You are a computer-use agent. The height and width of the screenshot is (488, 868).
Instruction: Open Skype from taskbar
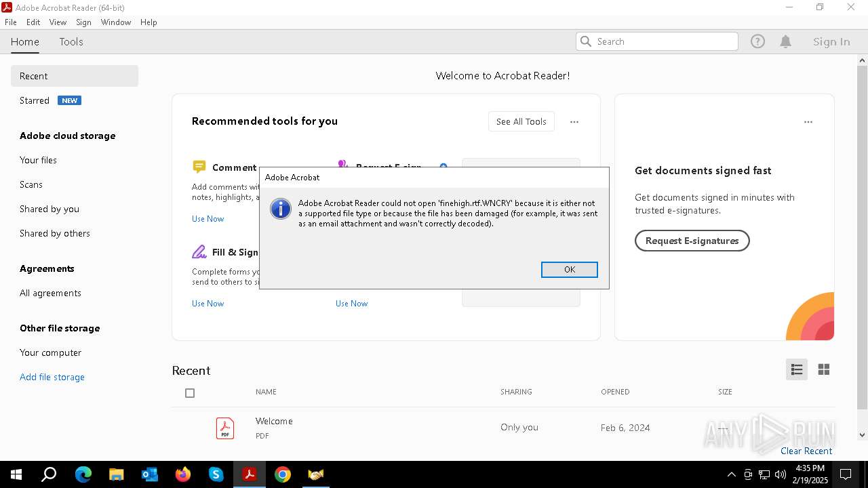[216, 474]
